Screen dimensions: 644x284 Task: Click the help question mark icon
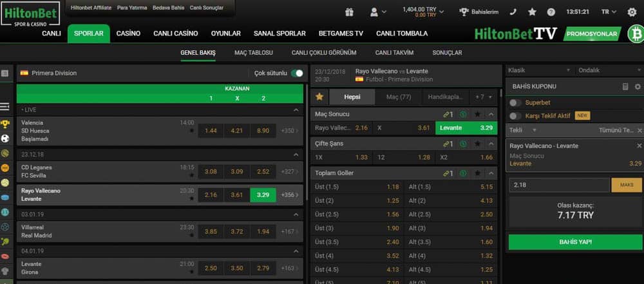[x=551, y=12]
